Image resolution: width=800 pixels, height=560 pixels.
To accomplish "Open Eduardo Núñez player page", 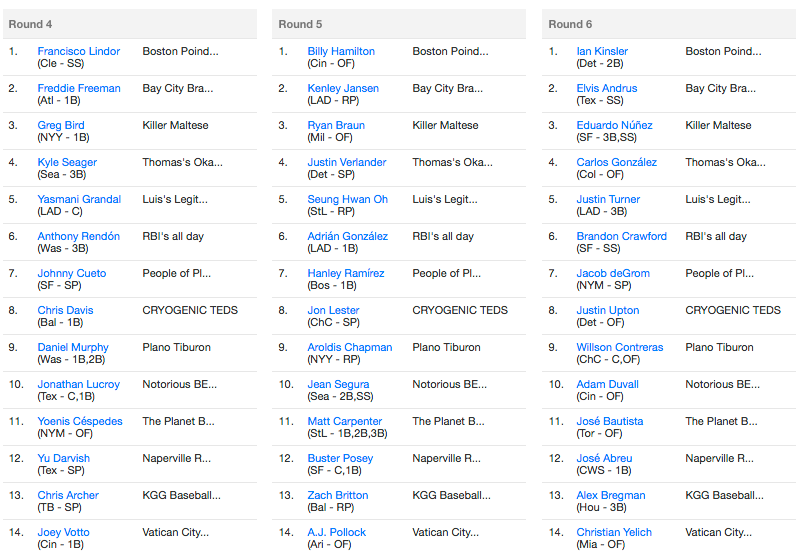I will pos(614,125).
